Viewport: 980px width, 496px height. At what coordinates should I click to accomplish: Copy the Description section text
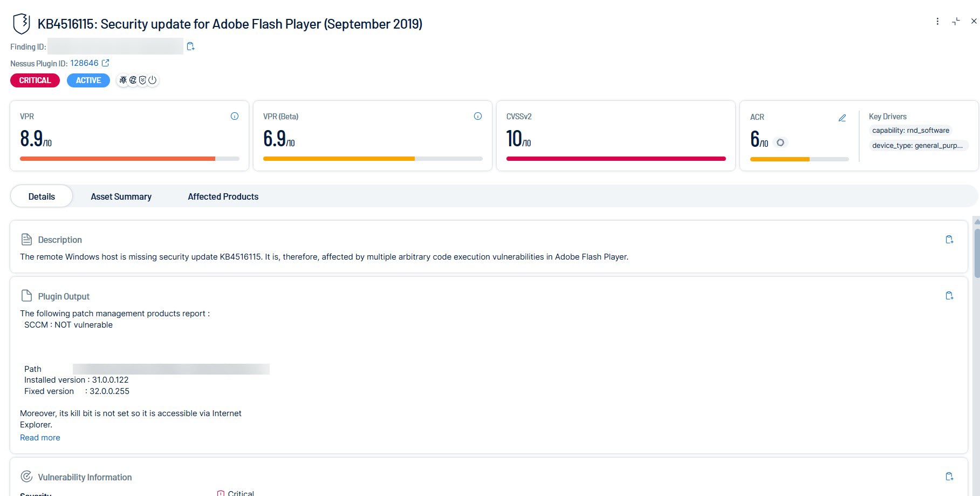pos(949,240)
